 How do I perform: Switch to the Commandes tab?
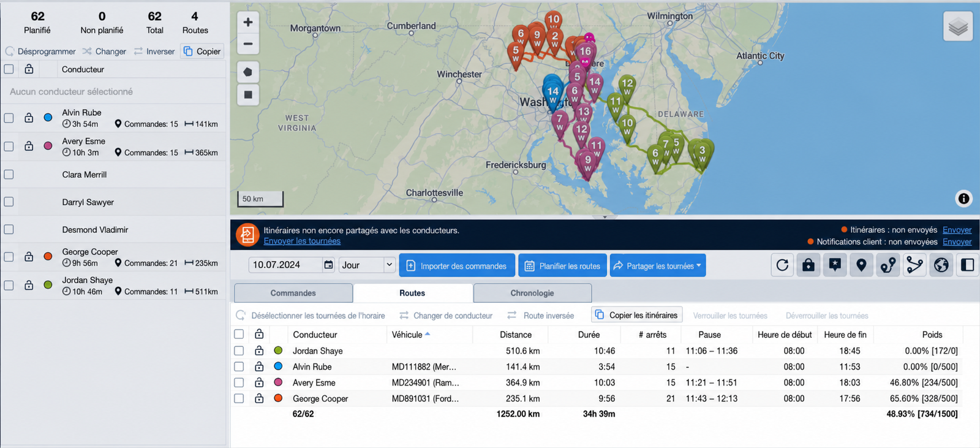(x=293, y=293)
